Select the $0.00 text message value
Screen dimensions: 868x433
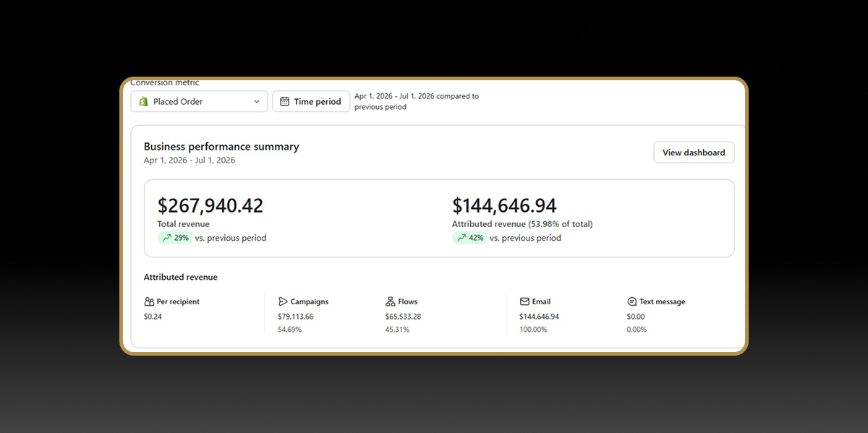point(636,317)
